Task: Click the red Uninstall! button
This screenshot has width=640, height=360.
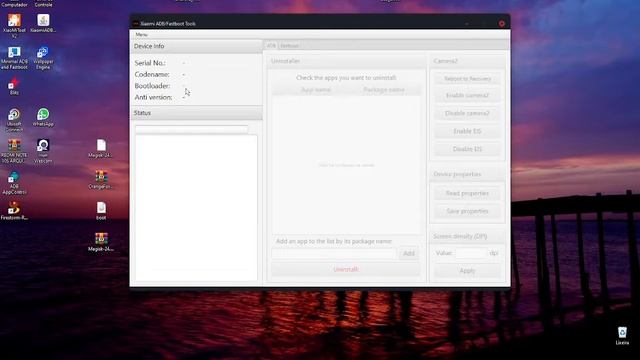Action: click(x=346, y=269)
